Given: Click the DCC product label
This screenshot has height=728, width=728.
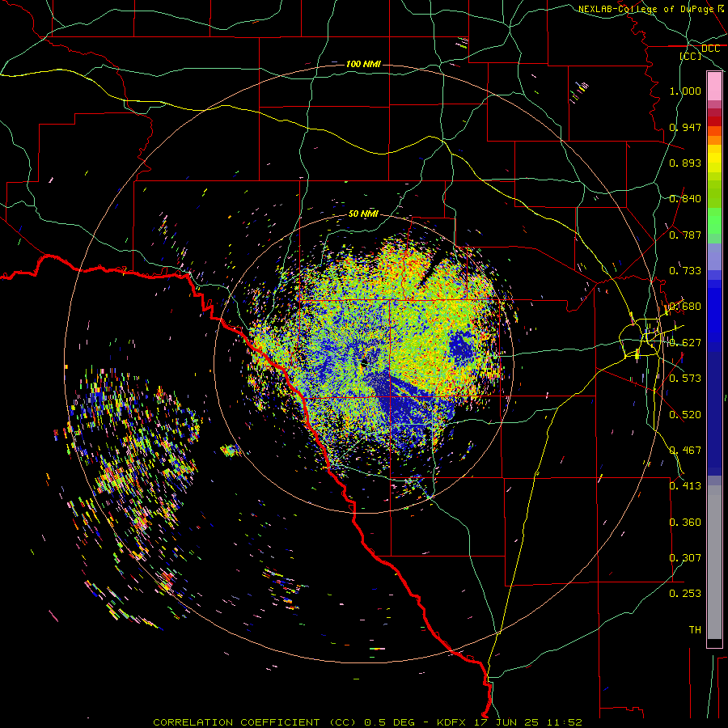Looking at the screenshot, I should pos(710,49).
